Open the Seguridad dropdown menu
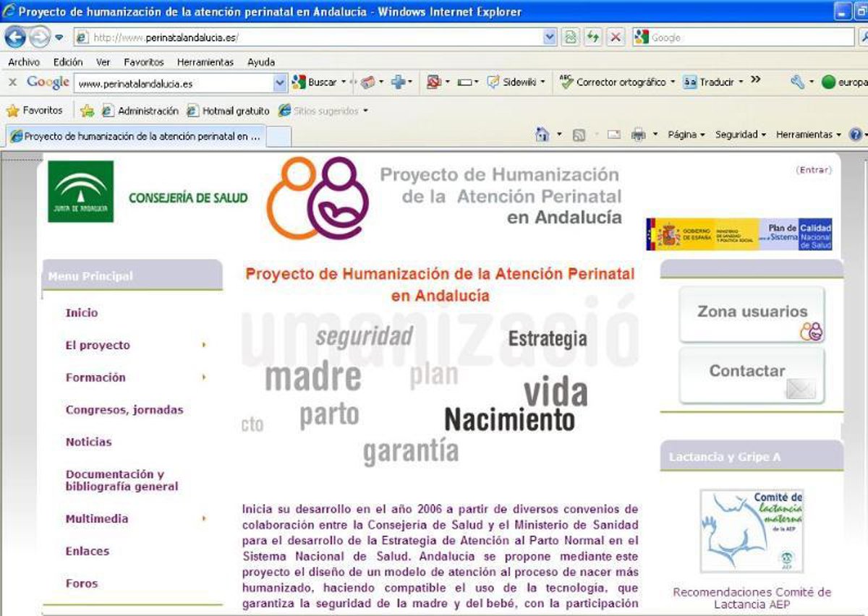The height and width of the screenshot is (616, 868). pyautogui.click(x=740, y=134)
